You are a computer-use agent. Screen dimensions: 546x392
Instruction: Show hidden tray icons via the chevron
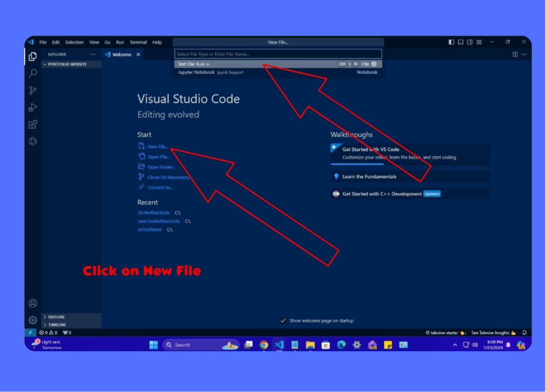click(x=455, y=345)
